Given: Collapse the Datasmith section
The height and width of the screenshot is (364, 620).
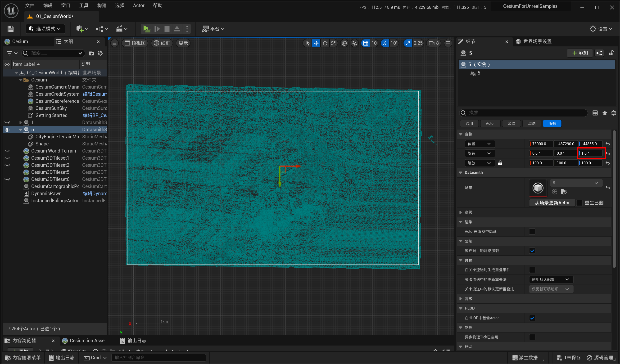Looking at the screenshot, I should pyautogui.click(x=461, y=172).
